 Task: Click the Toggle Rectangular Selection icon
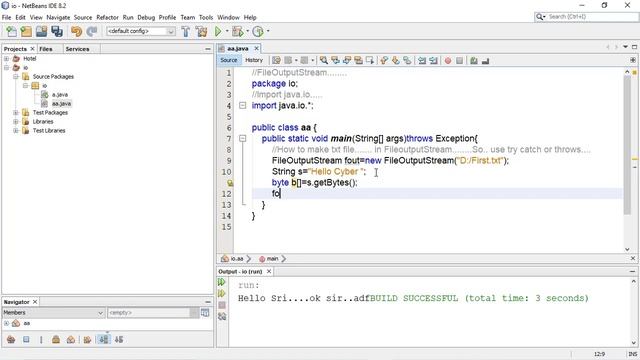370,60
